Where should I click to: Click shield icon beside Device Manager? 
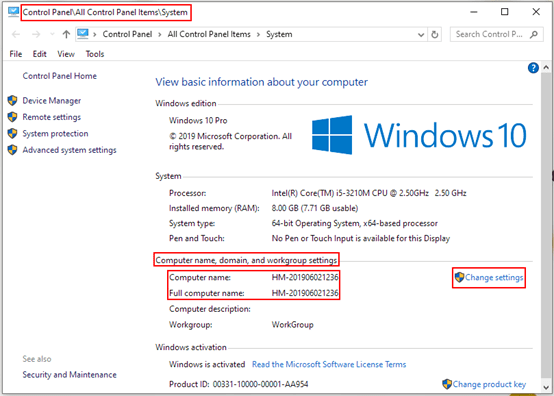(12, 100)
